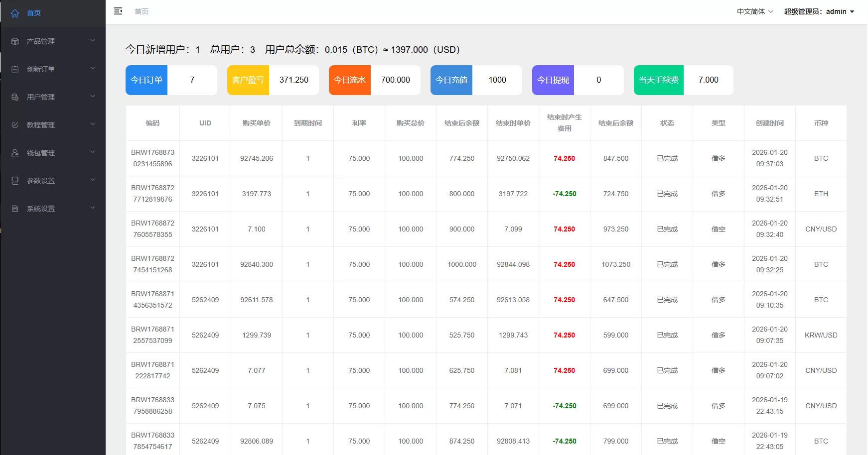Select order row BRW17688730231455896
This screenshot has width=868, height=455.
point(152,158)
